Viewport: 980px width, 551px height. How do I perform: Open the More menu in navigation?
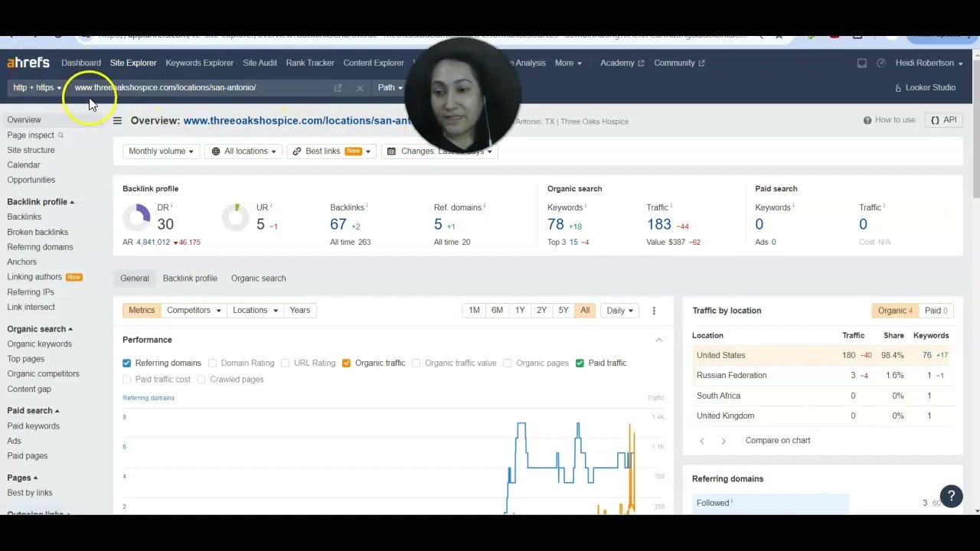click(568, 63)
